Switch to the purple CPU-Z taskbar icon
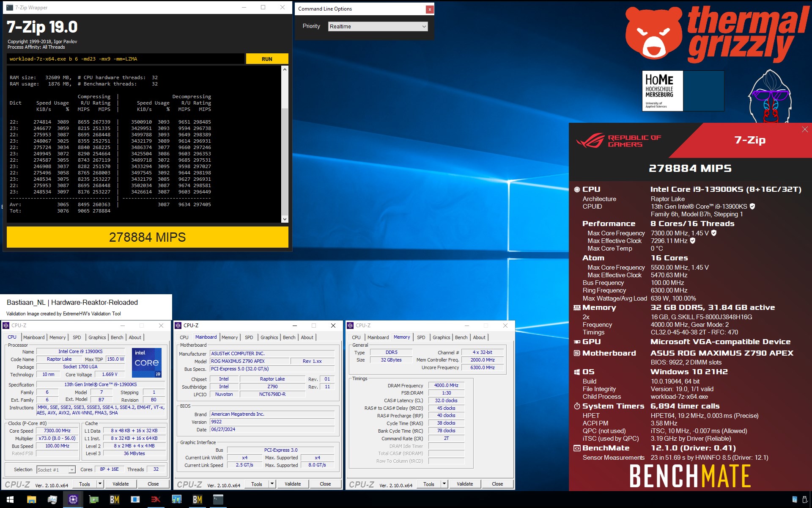This screenshot has width=812, height=508. coord(73,500)
